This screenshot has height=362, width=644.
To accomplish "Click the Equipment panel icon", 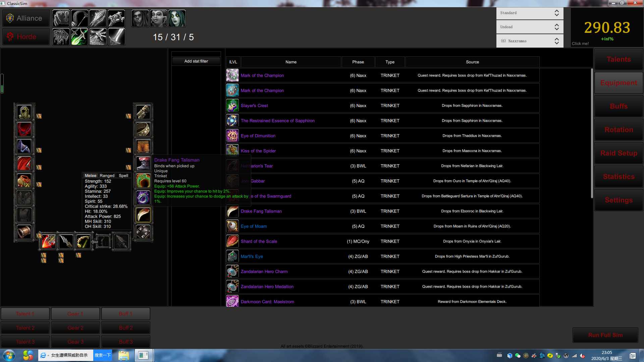I will click(x=619, y=83).
